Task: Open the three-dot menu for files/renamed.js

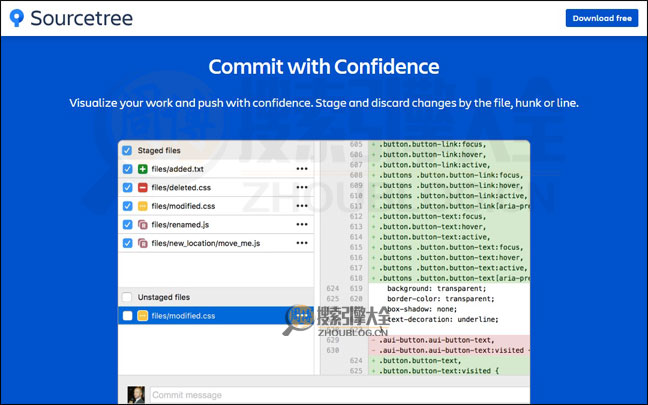Action: [x=302, y=224]
